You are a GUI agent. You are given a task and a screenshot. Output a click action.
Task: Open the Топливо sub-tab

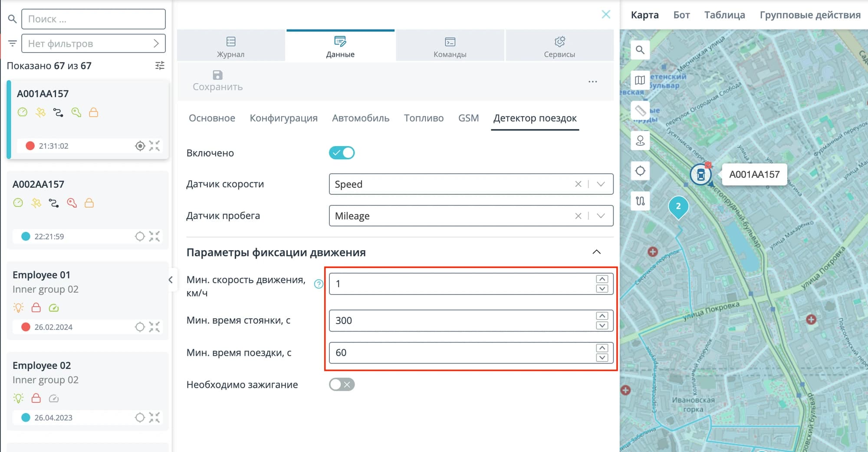424,118
